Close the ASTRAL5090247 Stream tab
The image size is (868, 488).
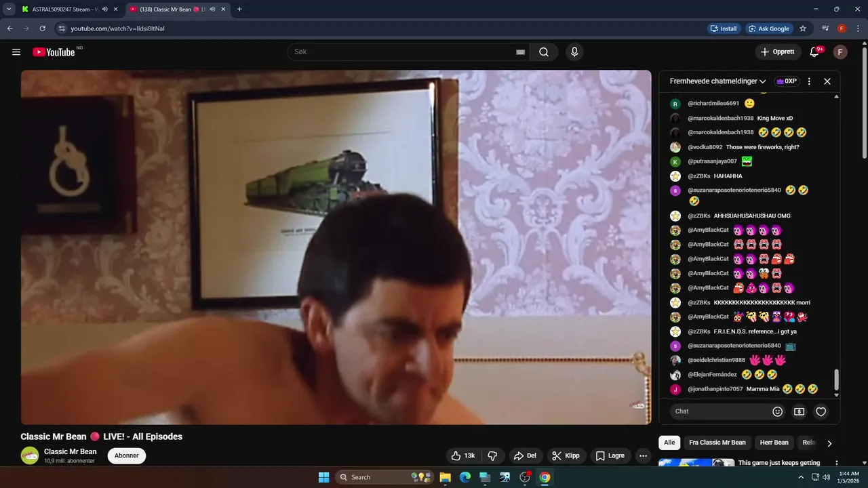tap(116, 9)
